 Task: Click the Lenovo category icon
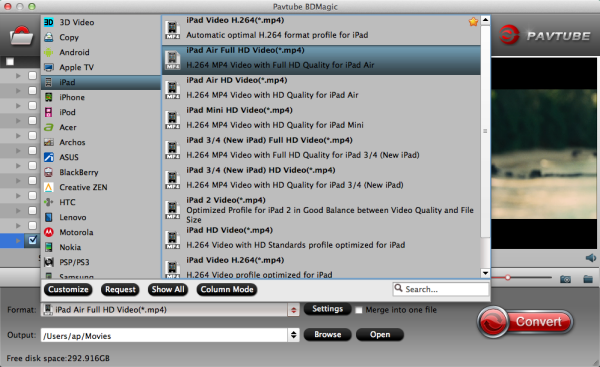[49, 217]
